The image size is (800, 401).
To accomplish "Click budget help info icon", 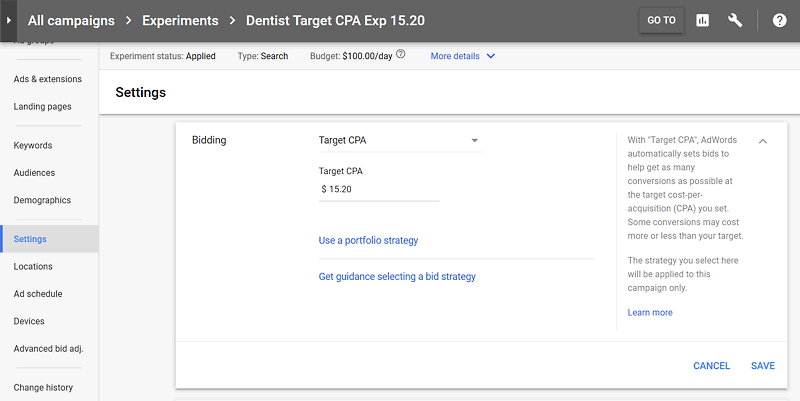I will click(x=401, y=56).
